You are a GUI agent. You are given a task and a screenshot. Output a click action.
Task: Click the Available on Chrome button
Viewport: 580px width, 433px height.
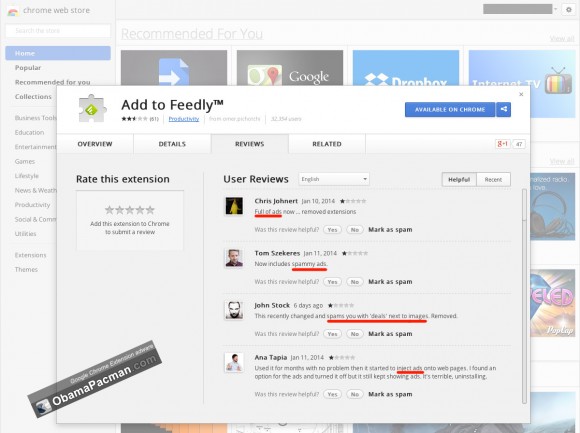tap(450, 109)
